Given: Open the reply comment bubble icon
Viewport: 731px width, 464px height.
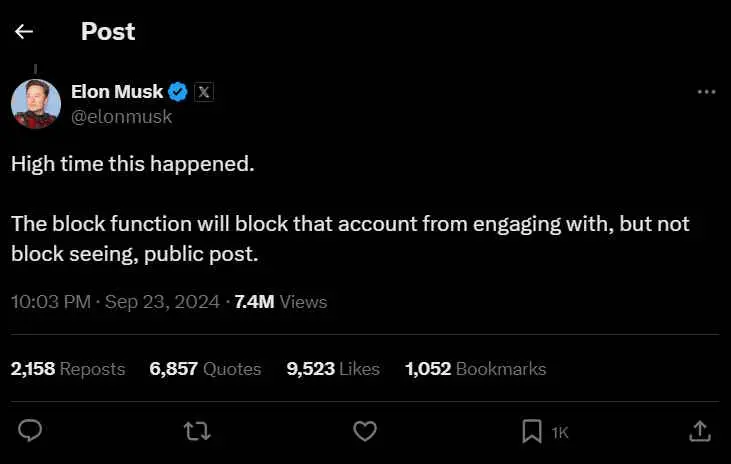Looking at the screenshot, I should point(30,430).
